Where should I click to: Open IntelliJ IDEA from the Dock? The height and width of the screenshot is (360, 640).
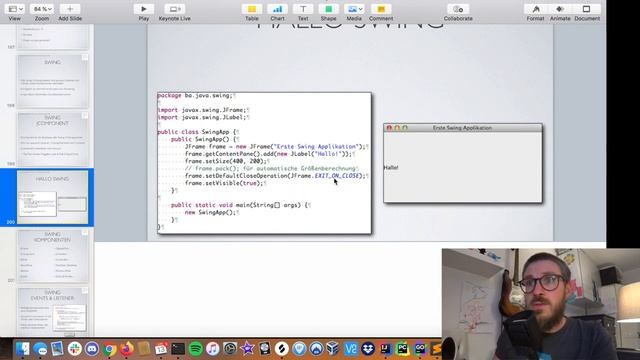click(385, 349)
